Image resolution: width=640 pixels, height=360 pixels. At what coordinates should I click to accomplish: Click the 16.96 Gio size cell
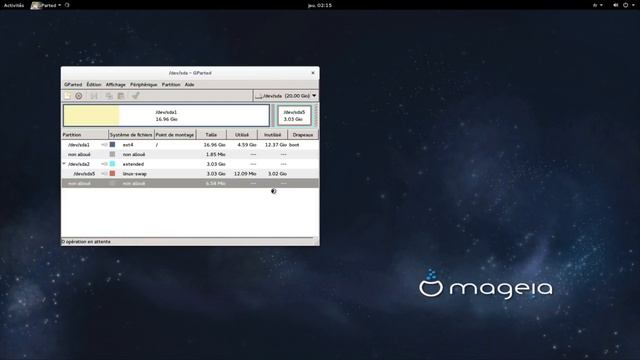(215, 145)
